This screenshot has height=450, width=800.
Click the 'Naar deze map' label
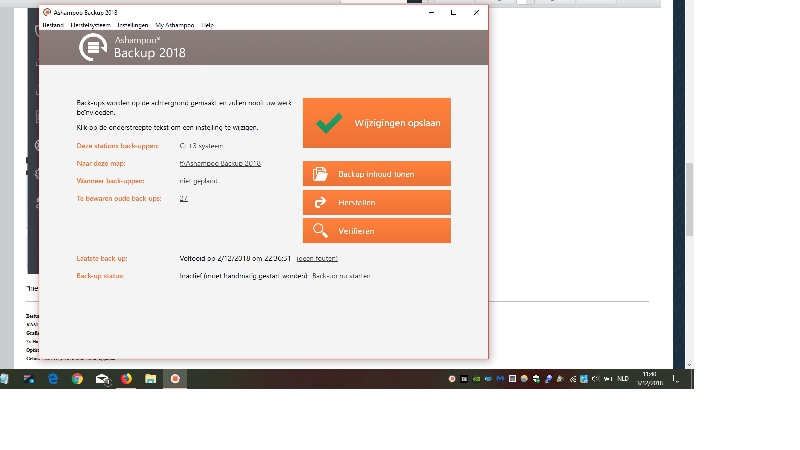(101, 163)
